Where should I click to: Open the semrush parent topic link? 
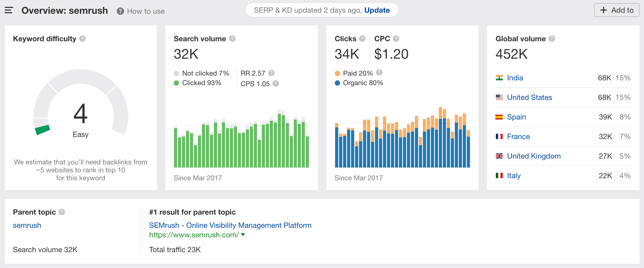click(27, 225)
